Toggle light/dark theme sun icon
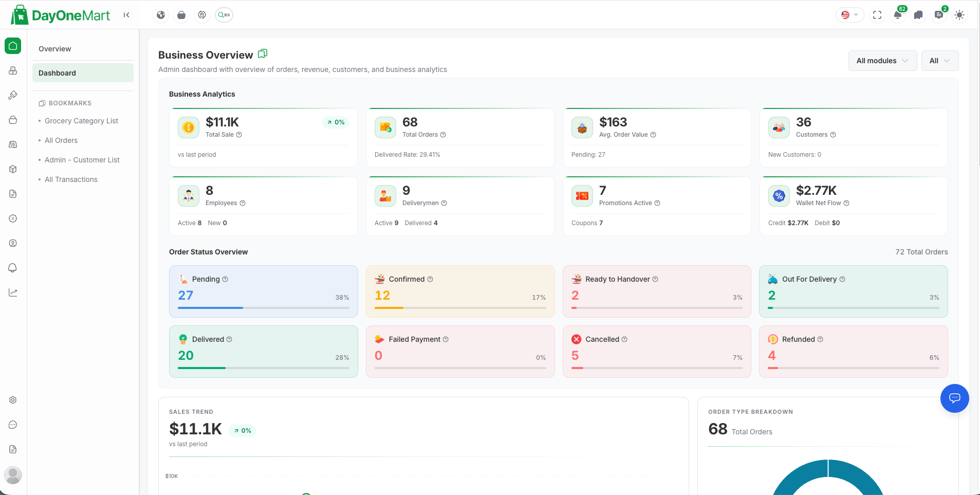Screen dimensions: 980x495 tap(959, 15)
